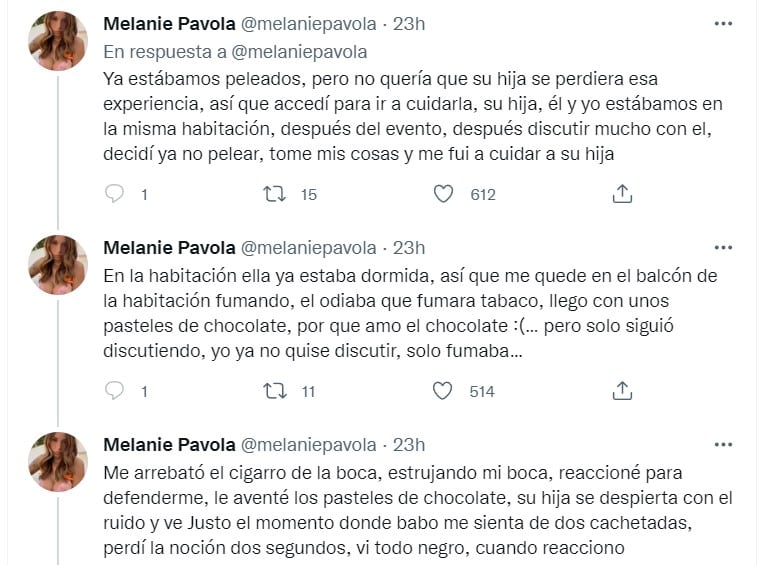This screenshot has width=762, height=565.
Task: Click the @melaniepavola mention in 'En respuesta a'
Action: point(311,51)
